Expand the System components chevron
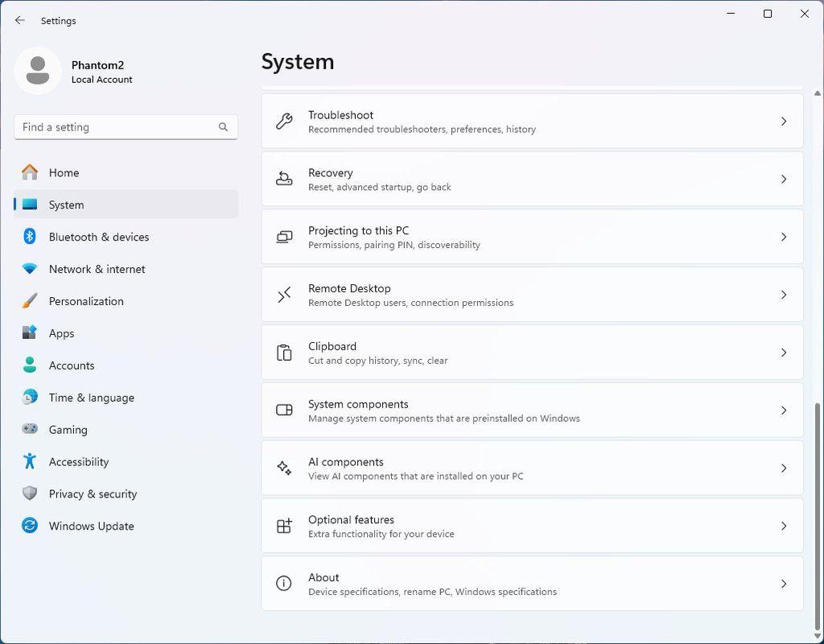 click(x=783, y=411)
